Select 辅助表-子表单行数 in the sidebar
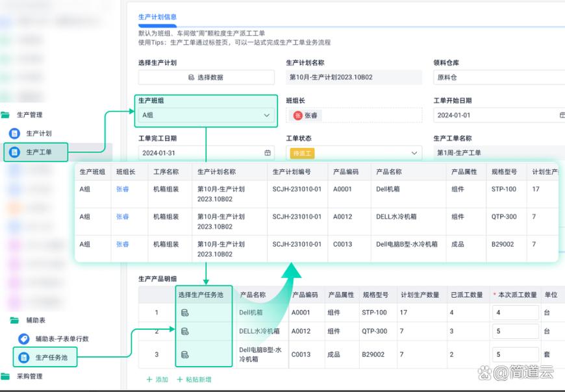This screenshot has width=565, height=392. 62,339
